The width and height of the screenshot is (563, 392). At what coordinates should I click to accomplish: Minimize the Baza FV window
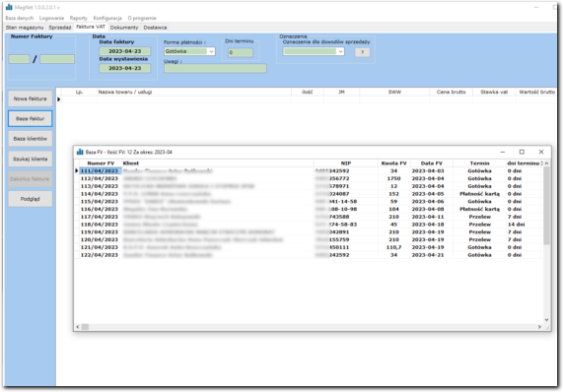point(503,152)
